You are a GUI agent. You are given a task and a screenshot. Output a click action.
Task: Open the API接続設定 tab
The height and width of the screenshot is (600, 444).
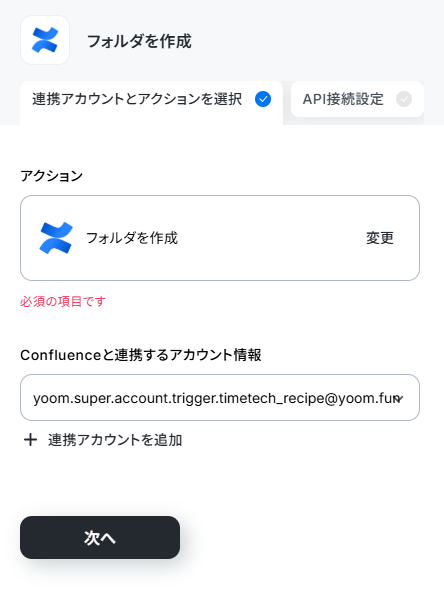(357, 99)
